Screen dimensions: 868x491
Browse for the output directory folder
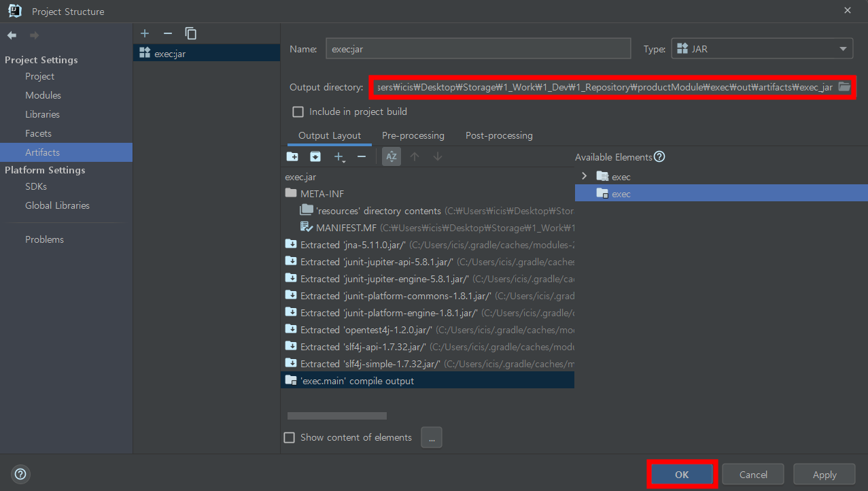[x=843, y=87]
